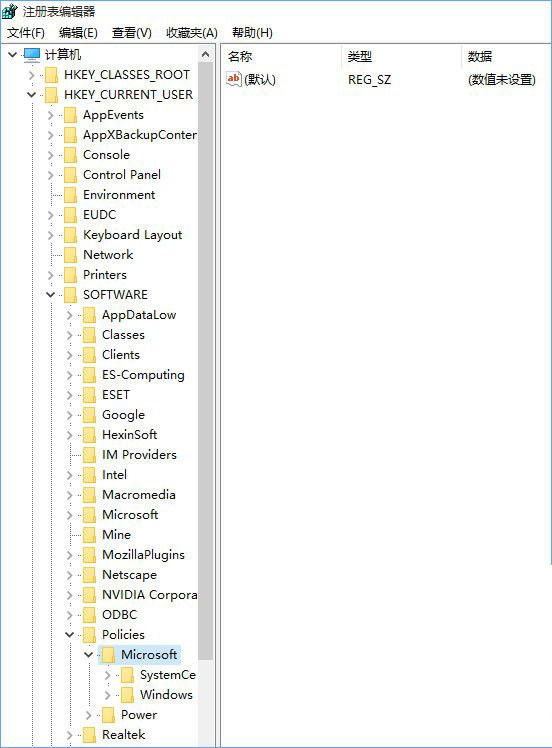The image size is (552, 748).
Task: Select the Environment folder icon
Action: [x=70, y=195]
